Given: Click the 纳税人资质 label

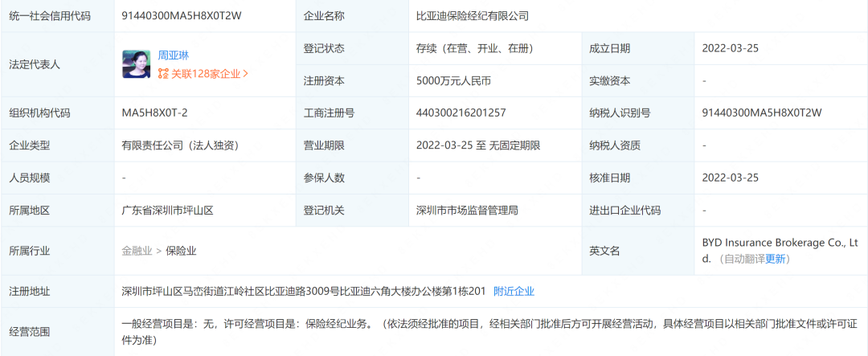Looking at the screenshot, I should coord(615,145).
